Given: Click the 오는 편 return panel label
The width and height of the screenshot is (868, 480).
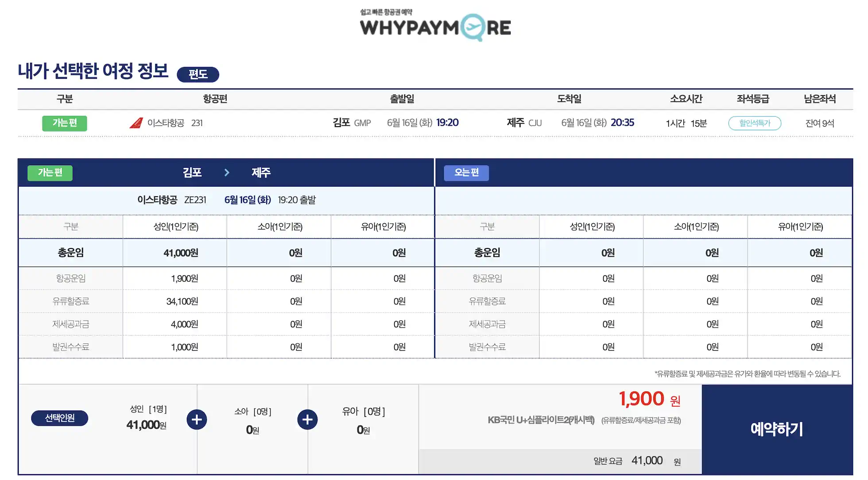Looking at the screenshot, I should 466,173.
